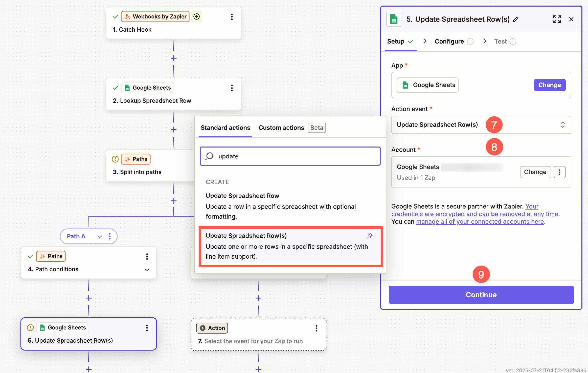Open the Configure tab
Viewport: 588px width, 373px height.
pyautogui.click(x=454, y=42)
